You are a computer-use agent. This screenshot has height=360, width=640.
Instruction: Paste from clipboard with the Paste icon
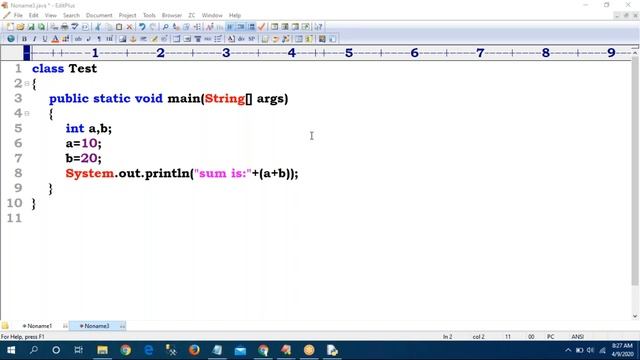coord(119,27)
